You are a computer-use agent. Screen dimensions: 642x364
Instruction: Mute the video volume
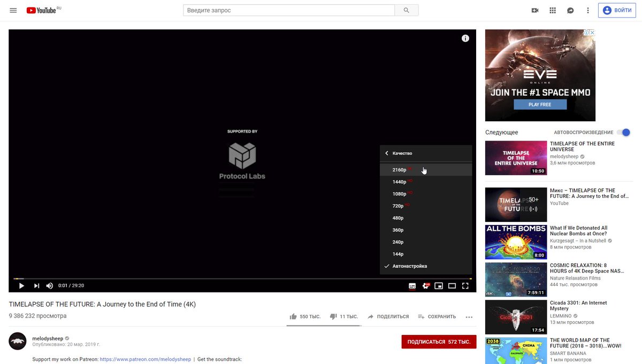click(50, 285)
